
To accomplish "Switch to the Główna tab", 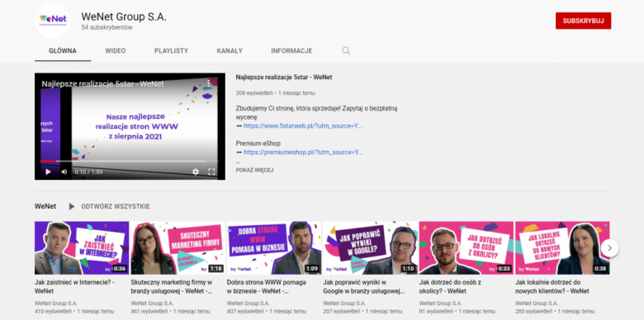I will (63, 51).
